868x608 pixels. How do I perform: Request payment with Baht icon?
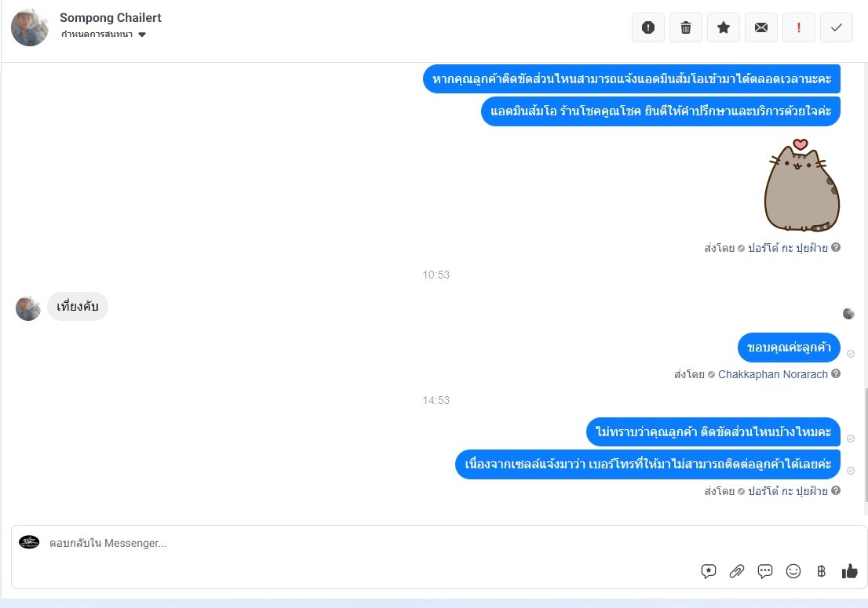coord(821,571)
